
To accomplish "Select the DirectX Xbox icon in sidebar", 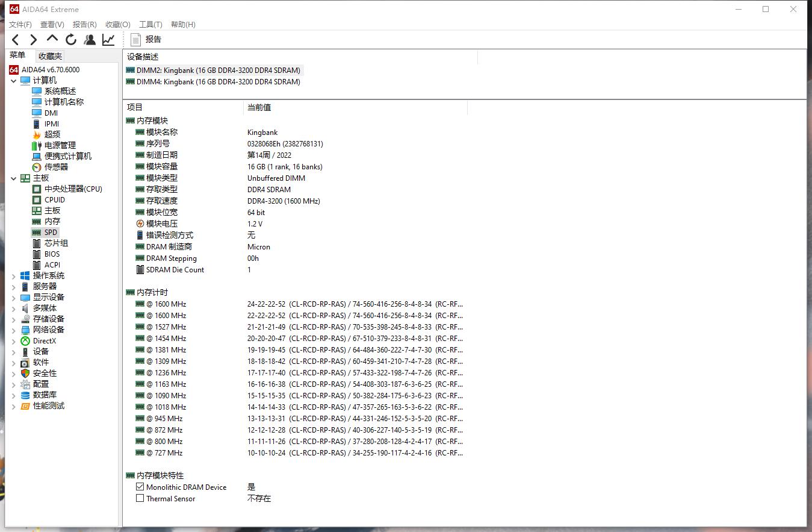I will click(x=25, y=340).
